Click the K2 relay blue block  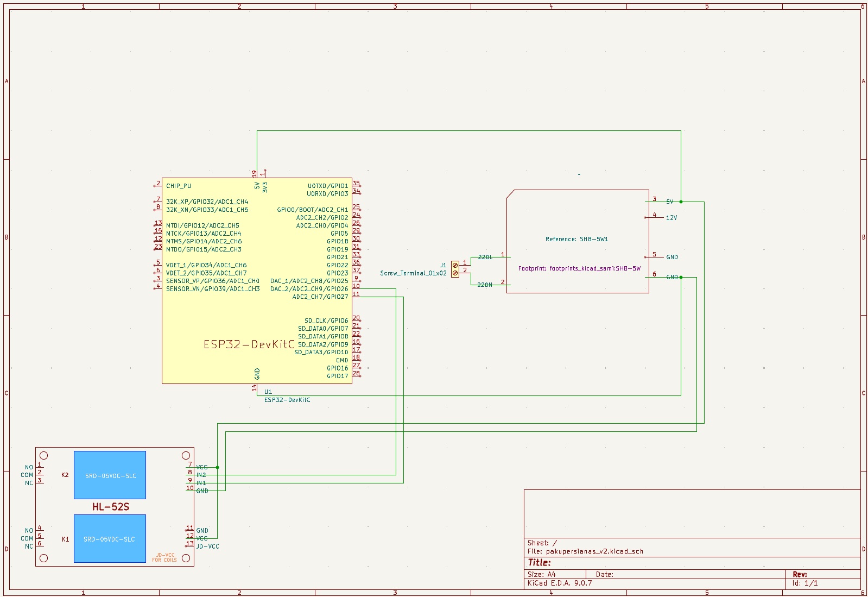(110, 475)
